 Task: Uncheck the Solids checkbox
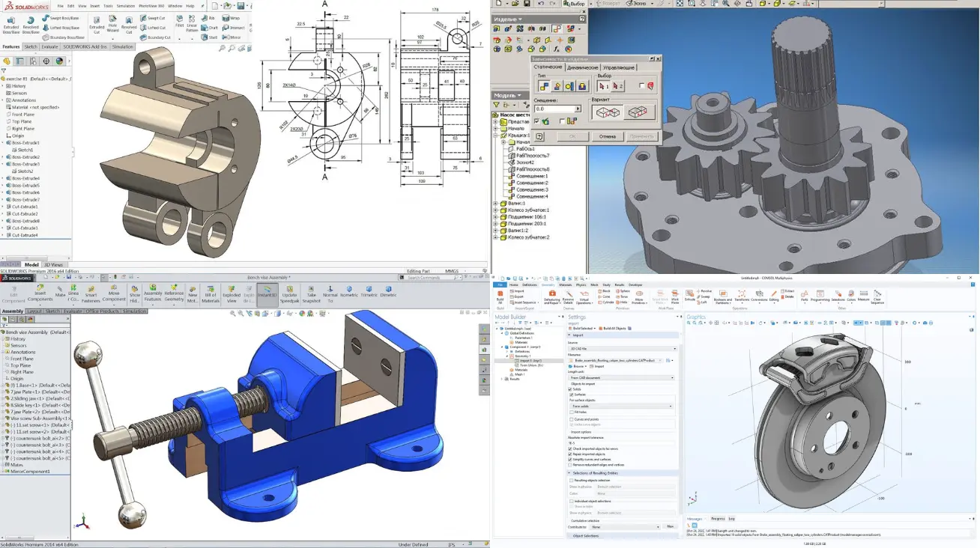tap(572, 389)
